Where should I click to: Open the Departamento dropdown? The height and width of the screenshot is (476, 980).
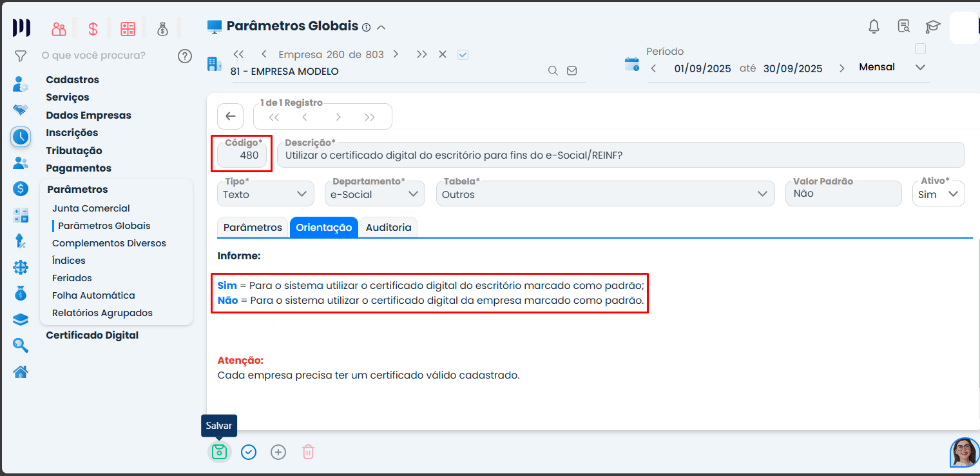(x=375, y=193)
